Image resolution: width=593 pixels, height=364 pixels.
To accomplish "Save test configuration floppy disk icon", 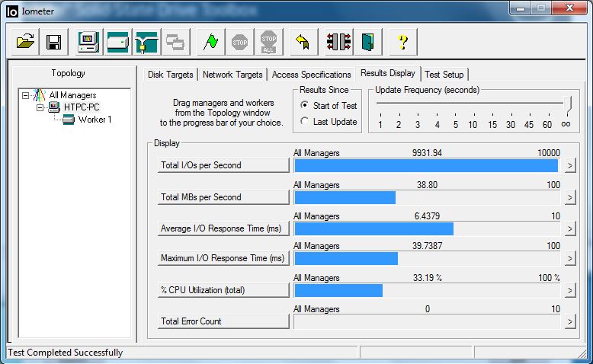I will [53, 42].
